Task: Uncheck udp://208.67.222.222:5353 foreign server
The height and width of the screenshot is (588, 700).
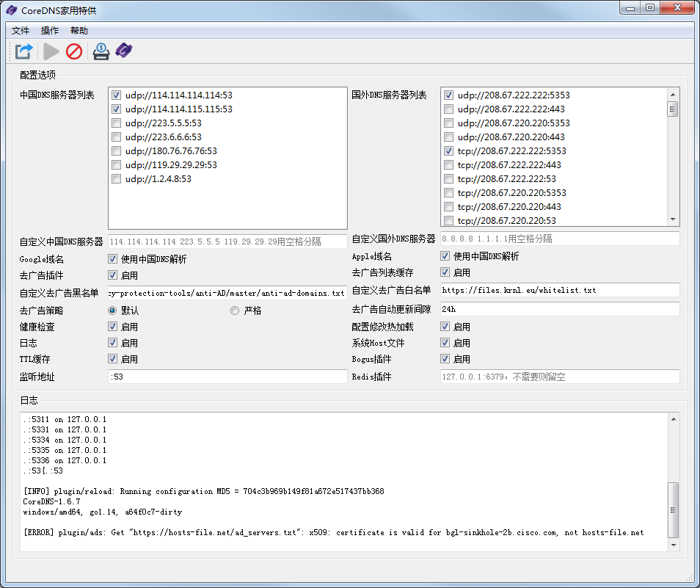Action: 448,95
